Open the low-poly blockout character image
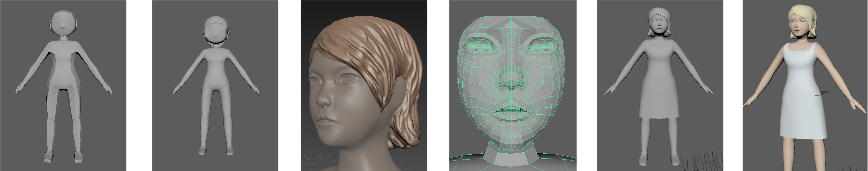This screenshot has width=868, height=171. coord(63,85)
